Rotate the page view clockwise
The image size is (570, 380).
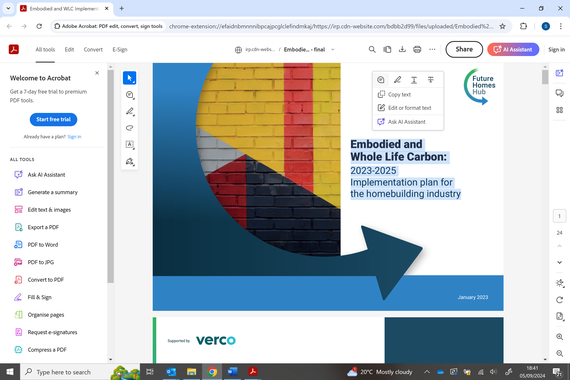click(x=559, y=300)
